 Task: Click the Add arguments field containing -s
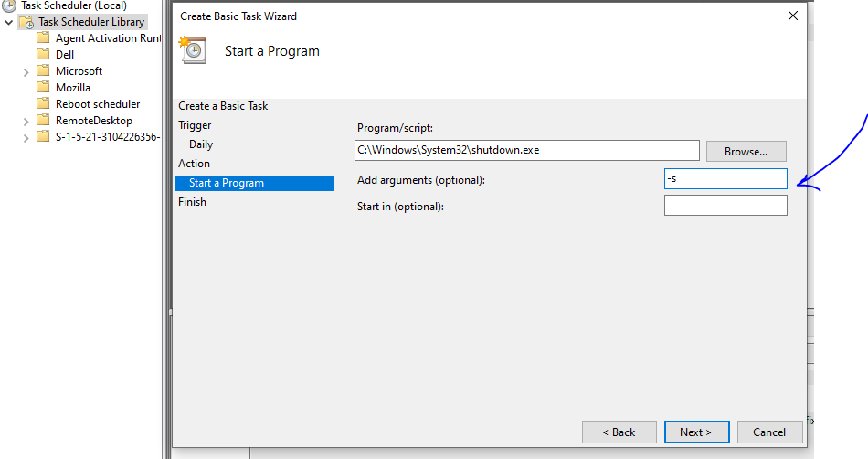click(725, 179)
